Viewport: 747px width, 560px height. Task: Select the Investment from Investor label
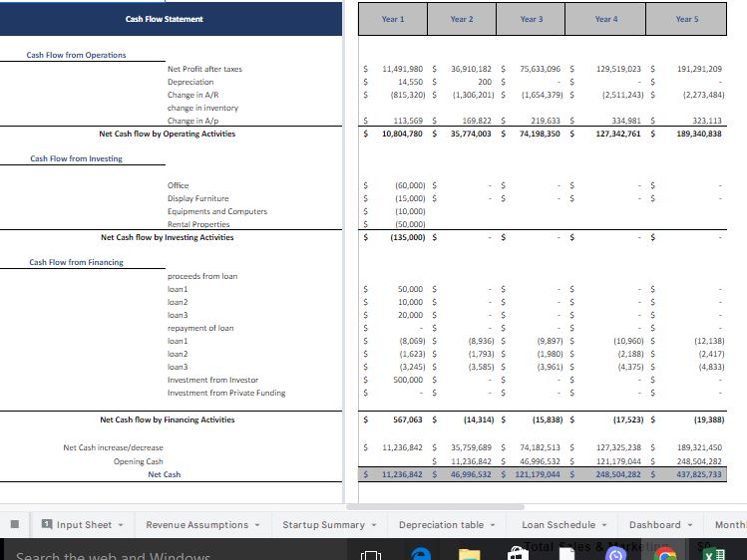(213, 380)
